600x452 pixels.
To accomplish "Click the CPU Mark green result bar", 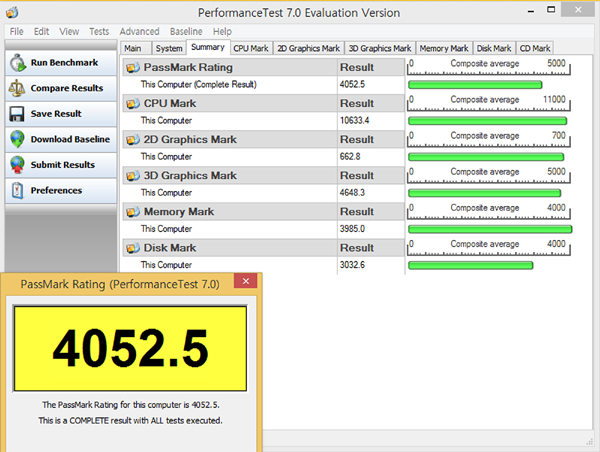I will pyautogui.click(x=488, y=121).
